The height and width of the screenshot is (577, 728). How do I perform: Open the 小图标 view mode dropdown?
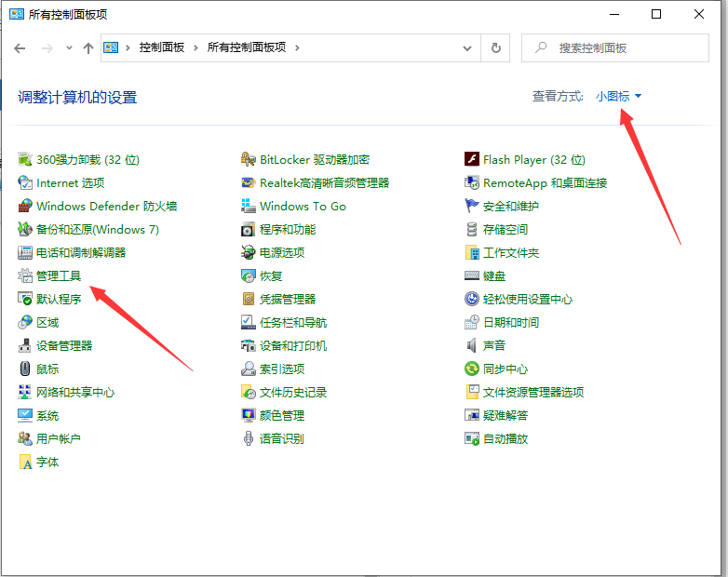click(x=618, y=96)
